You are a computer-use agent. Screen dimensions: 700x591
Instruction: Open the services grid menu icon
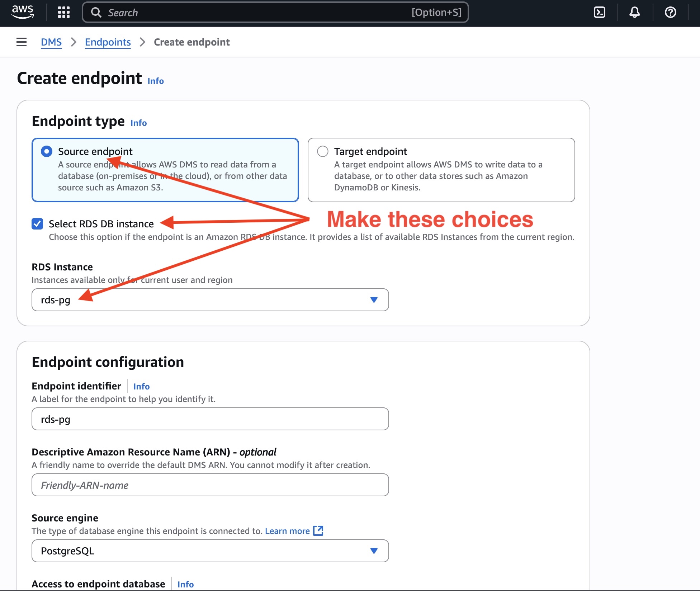click(64, 12)
